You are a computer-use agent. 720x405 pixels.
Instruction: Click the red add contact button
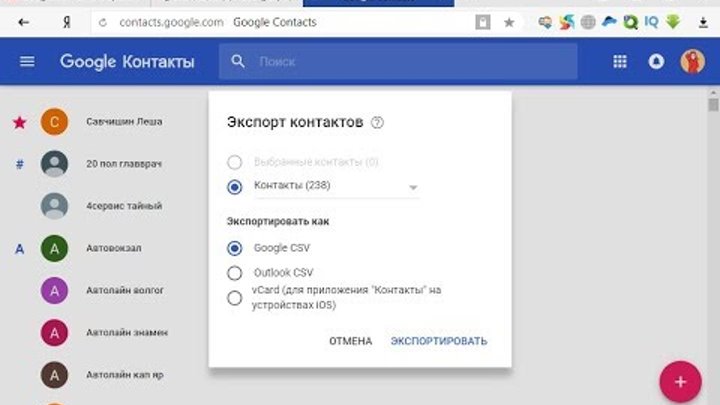pos(680,382)
